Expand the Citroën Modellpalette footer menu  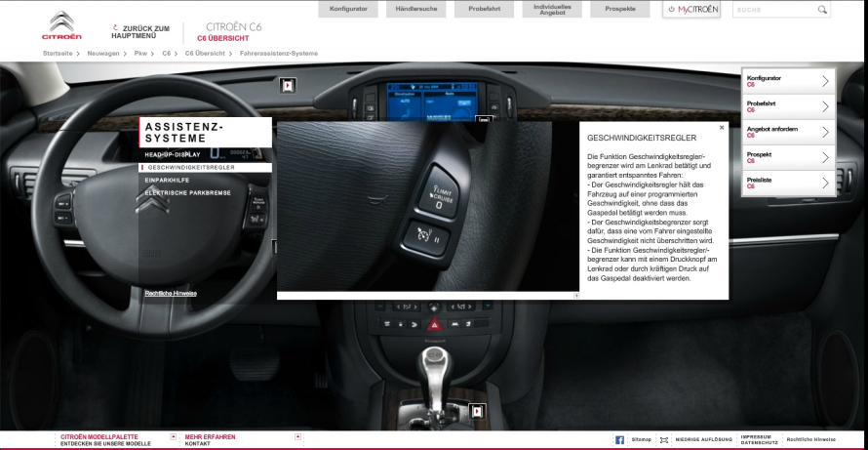click(174, 436)
